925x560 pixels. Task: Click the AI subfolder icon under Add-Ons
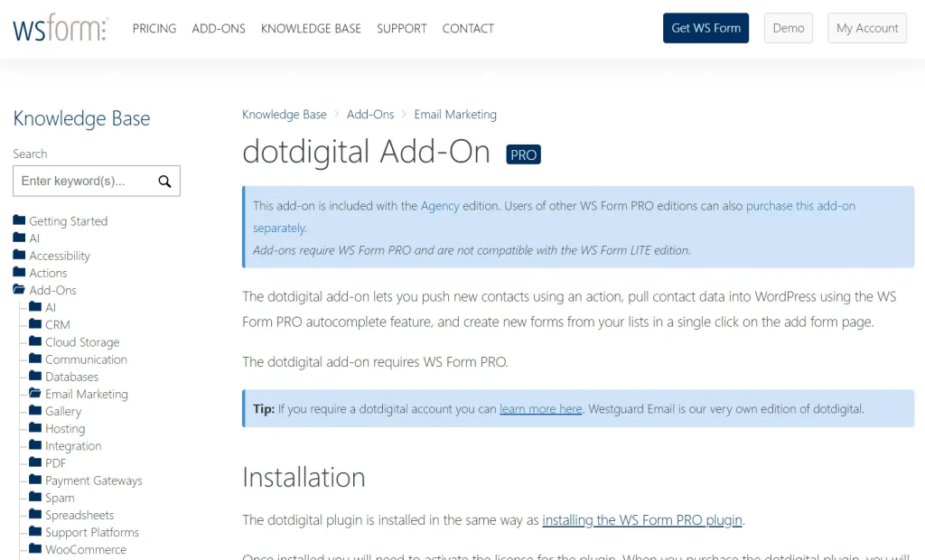35,306
